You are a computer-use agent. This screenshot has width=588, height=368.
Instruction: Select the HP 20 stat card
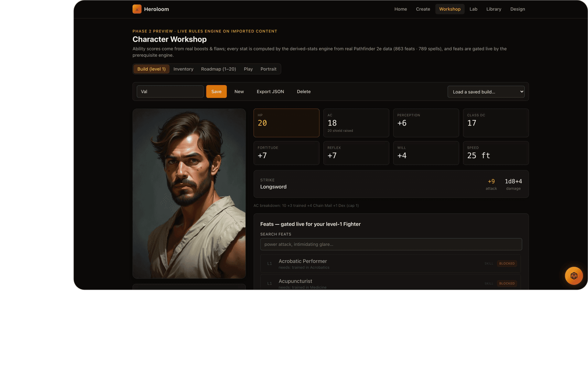(286, 123)
